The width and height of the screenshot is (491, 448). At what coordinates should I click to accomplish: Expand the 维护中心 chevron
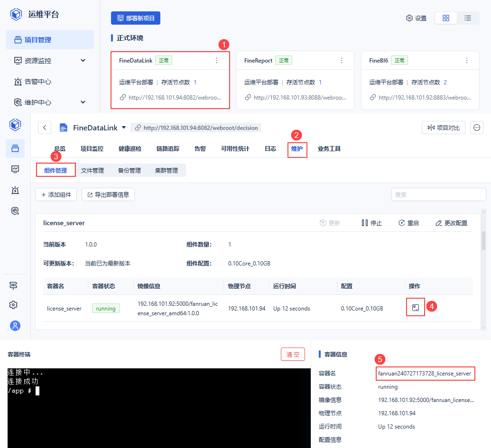(x=83, y=102)
